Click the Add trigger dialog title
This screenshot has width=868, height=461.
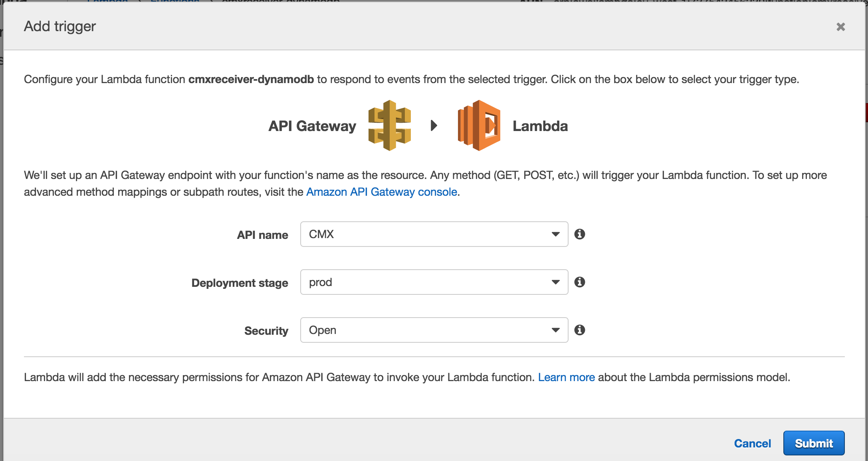pyautogui.click(x=60, y=26)
